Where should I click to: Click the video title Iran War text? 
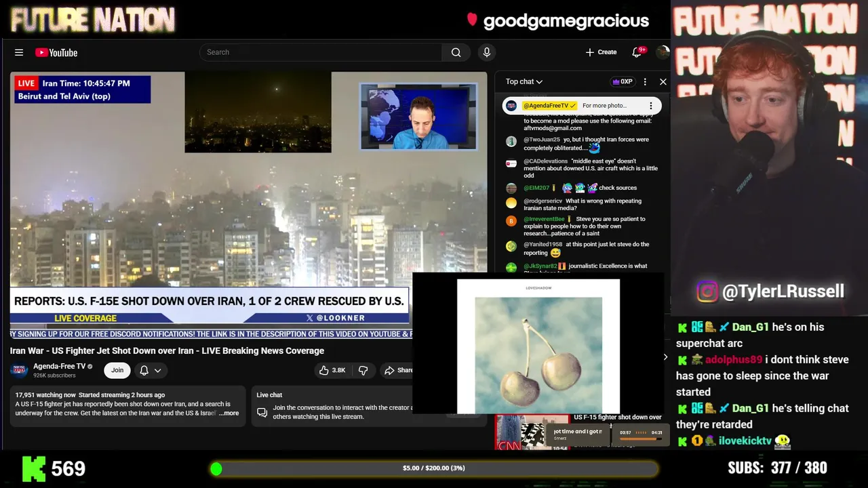pos(167,350)
